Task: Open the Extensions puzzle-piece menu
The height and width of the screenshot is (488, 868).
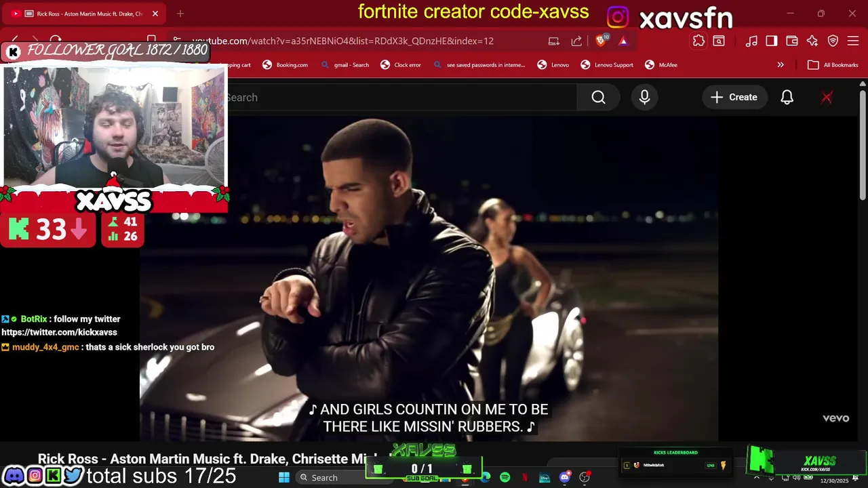Action: click(698, 41)
